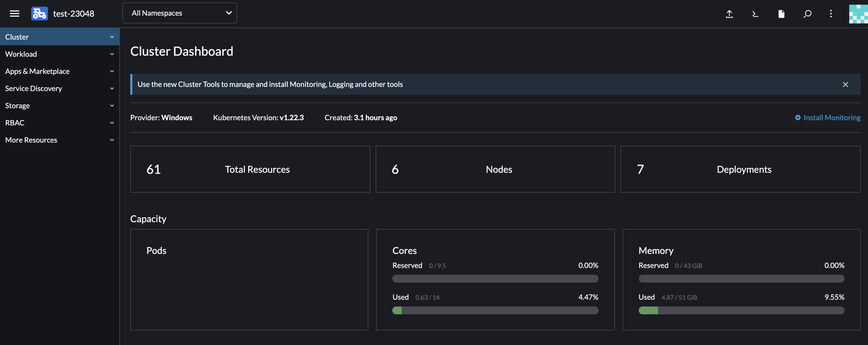Download the kubeconfig file icon
Viewport: 868px width, 345px height.
tap(782, 14)
